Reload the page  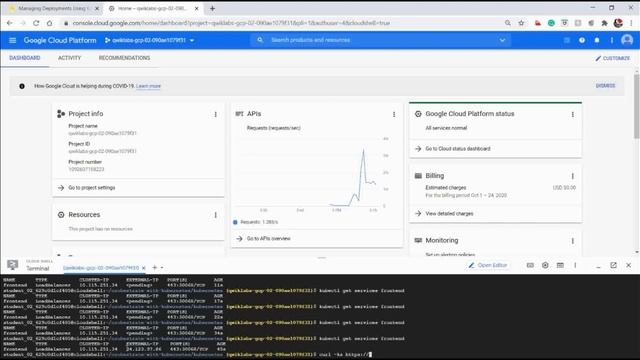(x=36, y=23)
